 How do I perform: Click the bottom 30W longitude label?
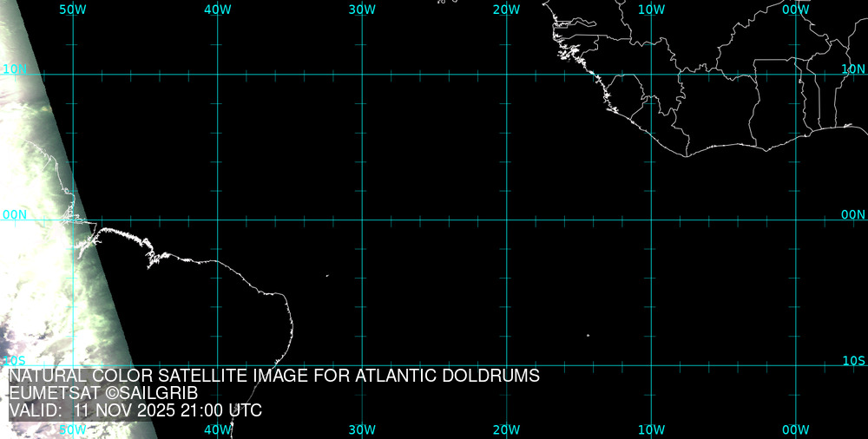(362, 429)
